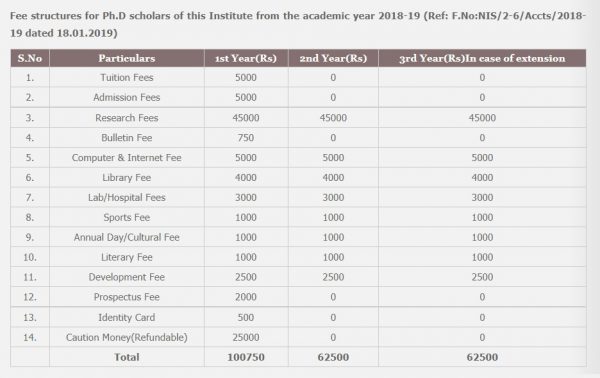
Task: Click the S.No column header
Action: pyautogui.click(x=30, y=58)
